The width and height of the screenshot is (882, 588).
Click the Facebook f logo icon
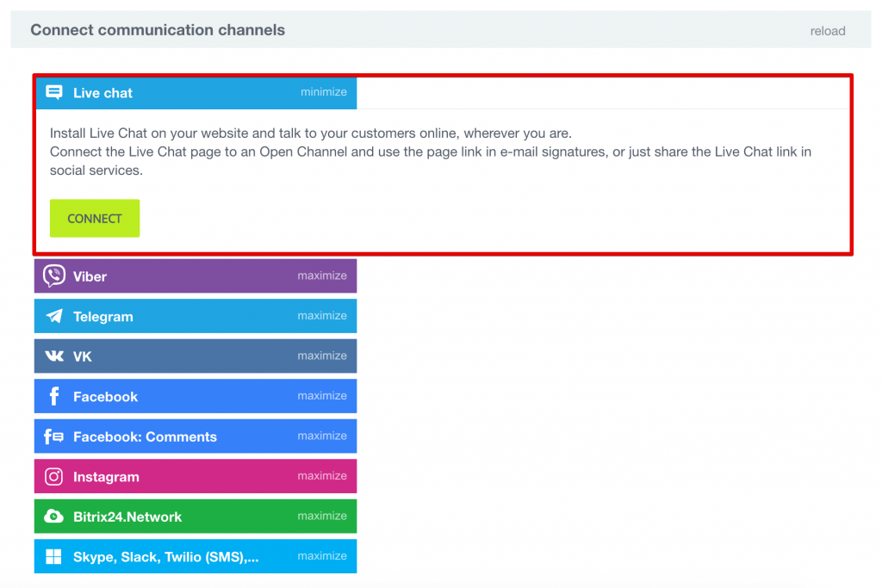[54, 396]
